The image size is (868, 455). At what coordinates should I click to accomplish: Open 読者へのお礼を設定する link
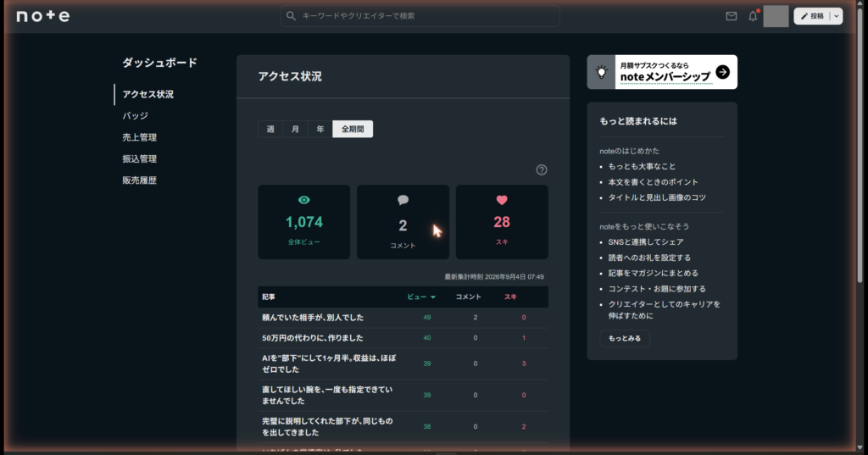click(649, 258)
